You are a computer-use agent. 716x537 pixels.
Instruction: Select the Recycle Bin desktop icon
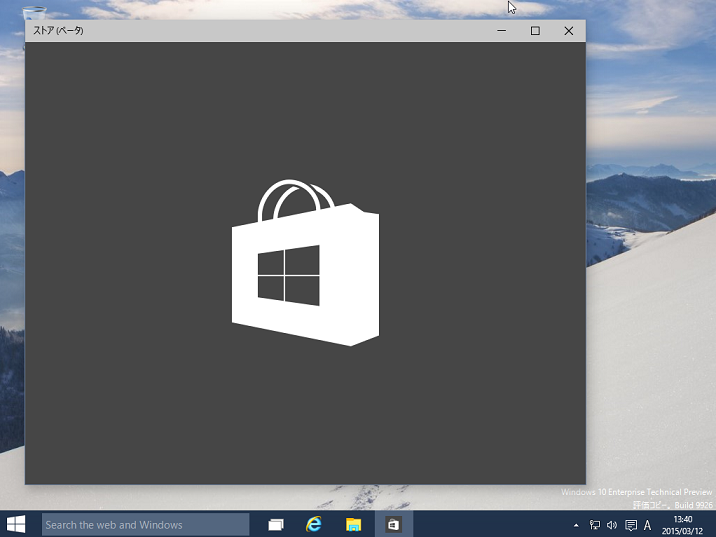(34, 13)
